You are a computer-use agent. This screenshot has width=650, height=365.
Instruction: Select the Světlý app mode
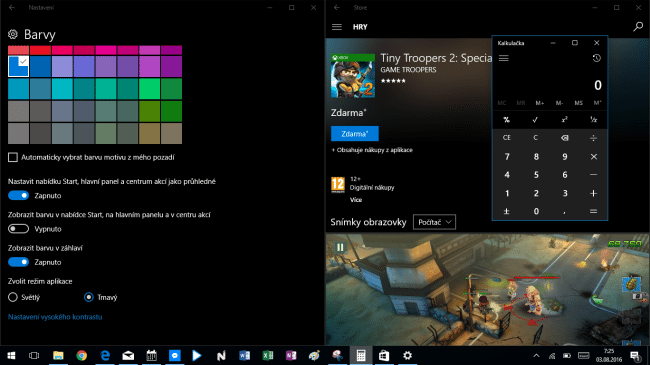point(13,297)
